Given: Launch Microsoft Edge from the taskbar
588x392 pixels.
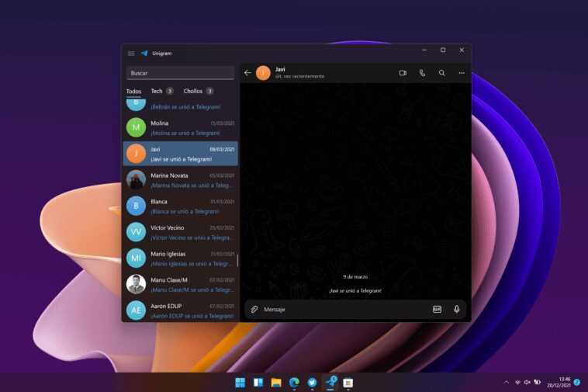Looking at the screenshot, I should coord(294,383).
